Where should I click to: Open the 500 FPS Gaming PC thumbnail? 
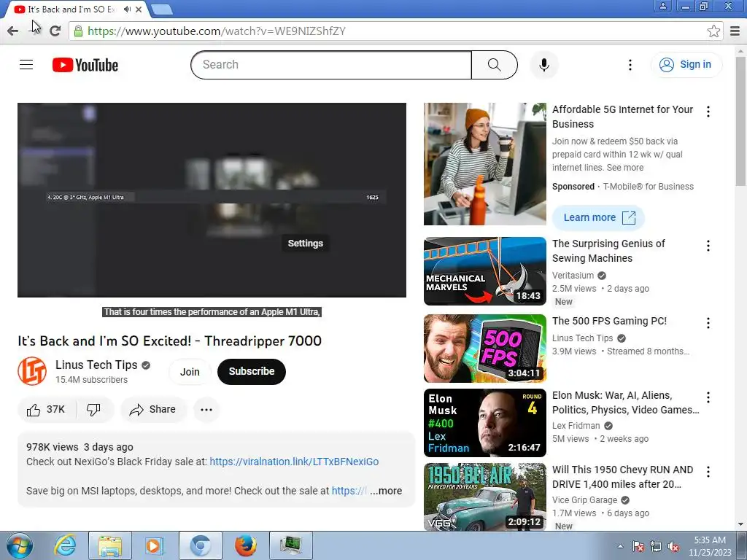pos(485,348)
